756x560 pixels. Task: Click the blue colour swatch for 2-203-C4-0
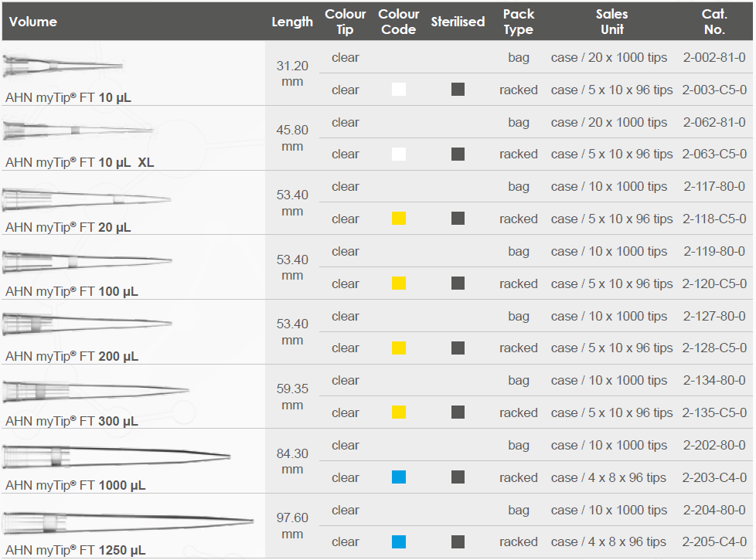(x=399, y=477)
